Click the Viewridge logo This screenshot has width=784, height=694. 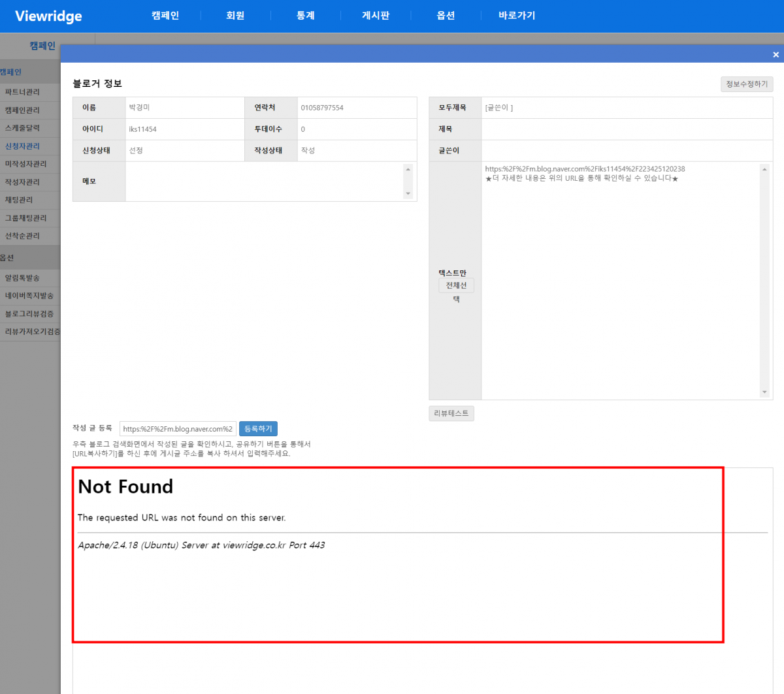pos(48,16)
